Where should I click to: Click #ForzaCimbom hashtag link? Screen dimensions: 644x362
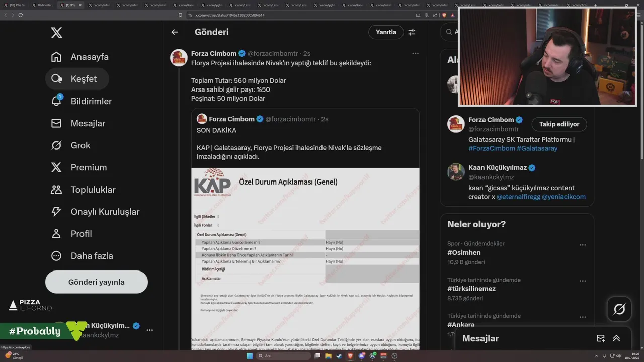pos(492,148)
